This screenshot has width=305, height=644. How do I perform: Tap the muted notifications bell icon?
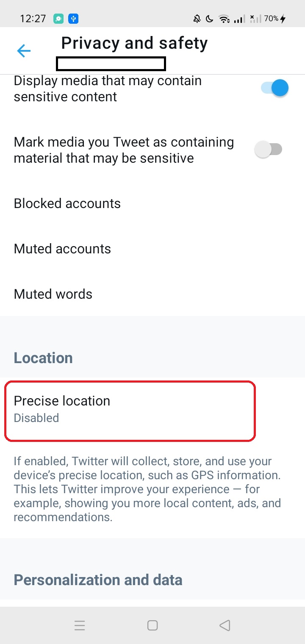pyautogui.click(x=197, y=18)
